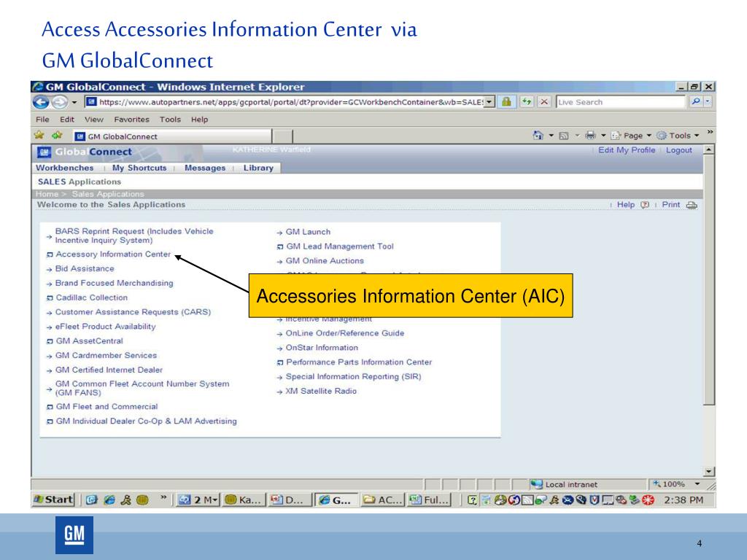Click the Favorites Center star icon
Screen dimensions: 747x560
point(39,136)
